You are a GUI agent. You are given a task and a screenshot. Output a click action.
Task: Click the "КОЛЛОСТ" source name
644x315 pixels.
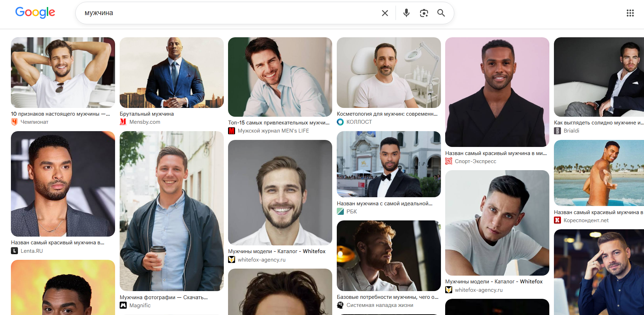coord(359,122)
